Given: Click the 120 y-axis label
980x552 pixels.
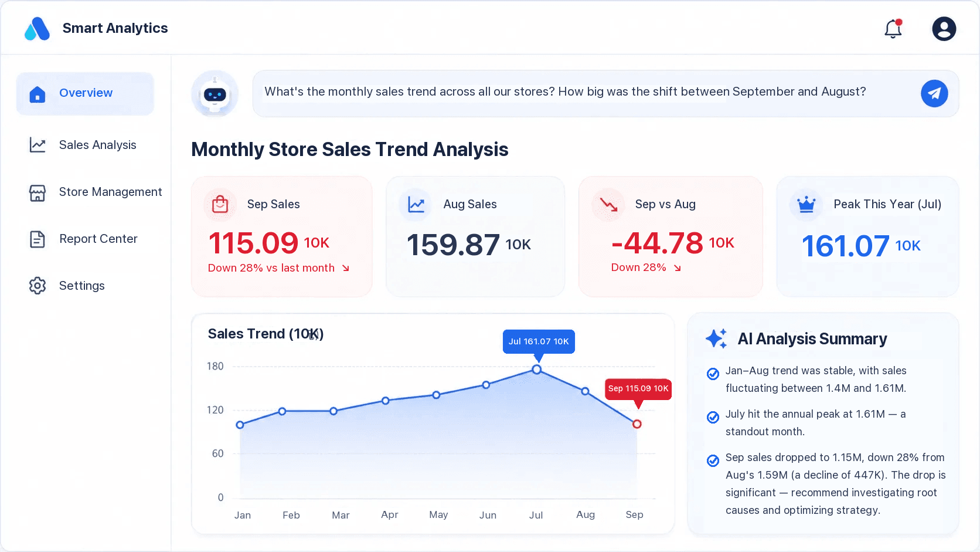Looking at the screenshot, I should point(215,410).
